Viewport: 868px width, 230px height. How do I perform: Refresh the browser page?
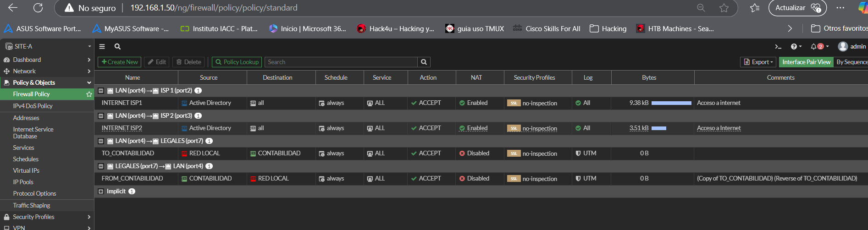pos(38,8)
